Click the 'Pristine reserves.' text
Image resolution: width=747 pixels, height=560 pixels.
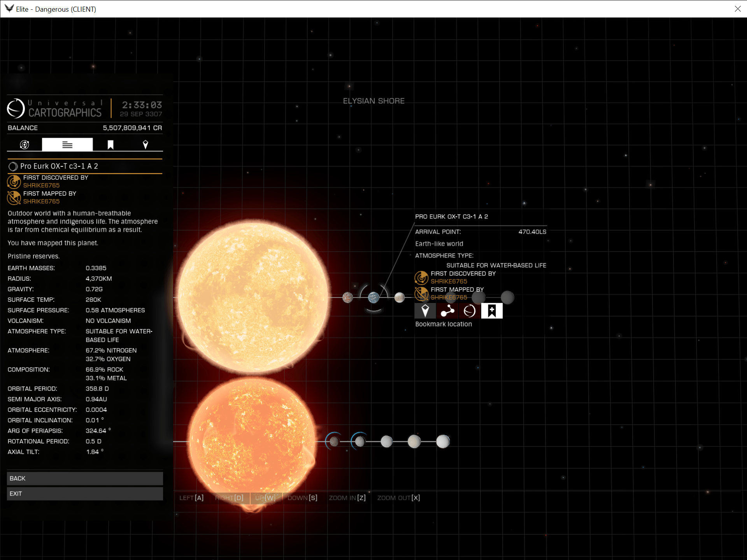33,256
